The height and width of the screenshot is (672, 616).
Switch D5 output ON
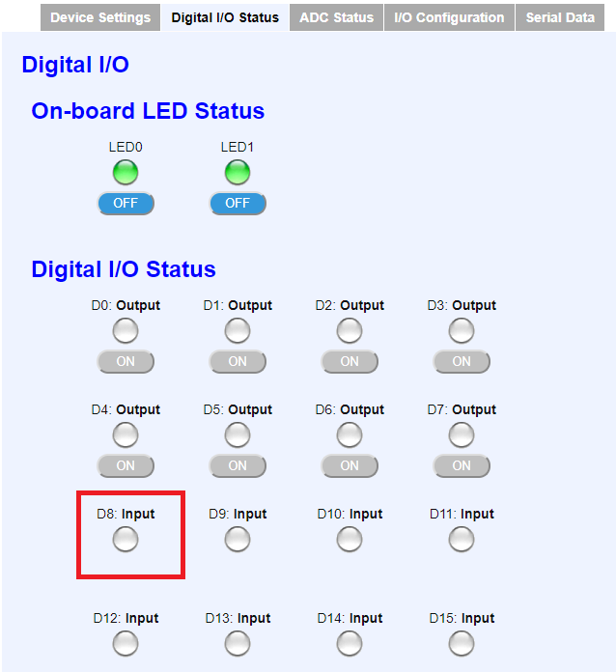(238, 465)
